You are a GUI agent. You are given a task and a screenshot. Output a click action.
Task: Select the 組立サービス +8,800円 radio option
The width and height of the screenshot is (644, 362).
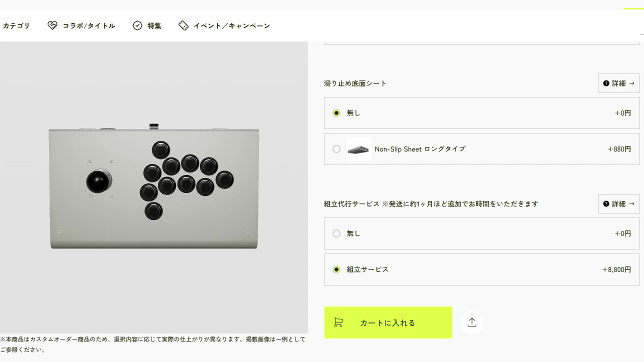pyautogui.click(x=336, y=269)
